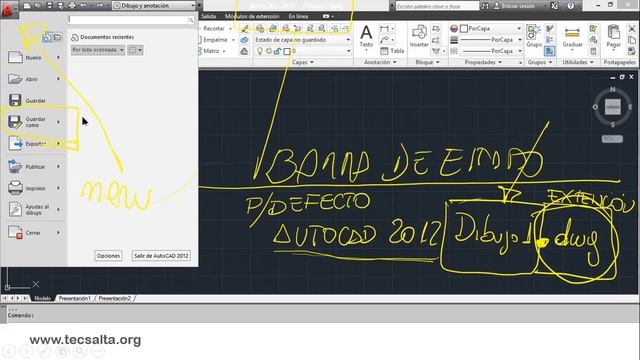Click the Undo arrow in quick access toolbar
This screenshot has height=360, width=640.
(84, 6)
